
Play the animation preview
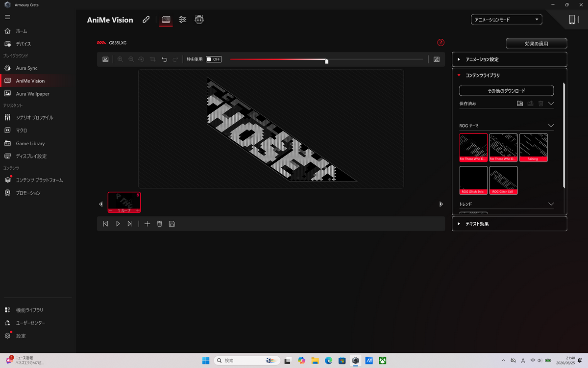pyautogui.click(x=118, y=224)
